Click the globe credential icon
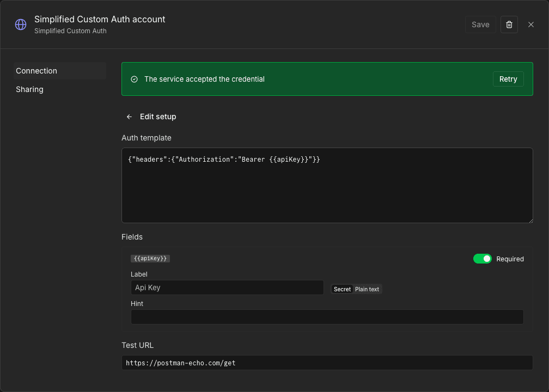549x392 pixels. pos(21,24)
